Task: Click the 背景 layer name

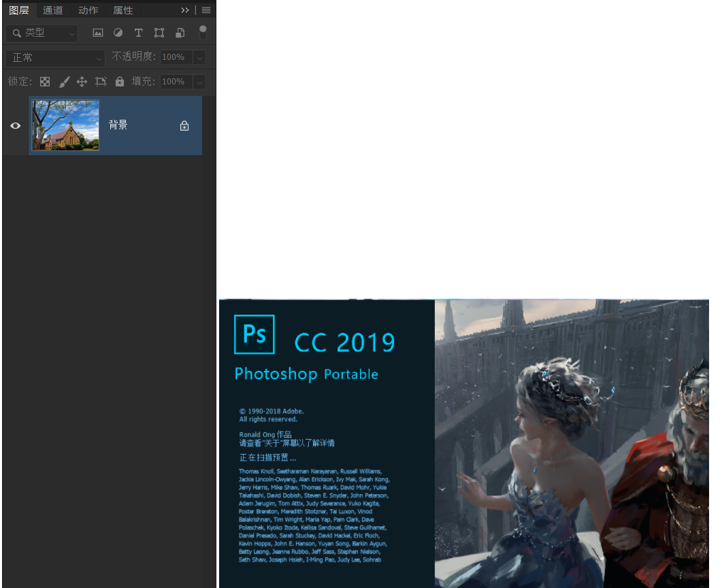Action: click(118, 125)
